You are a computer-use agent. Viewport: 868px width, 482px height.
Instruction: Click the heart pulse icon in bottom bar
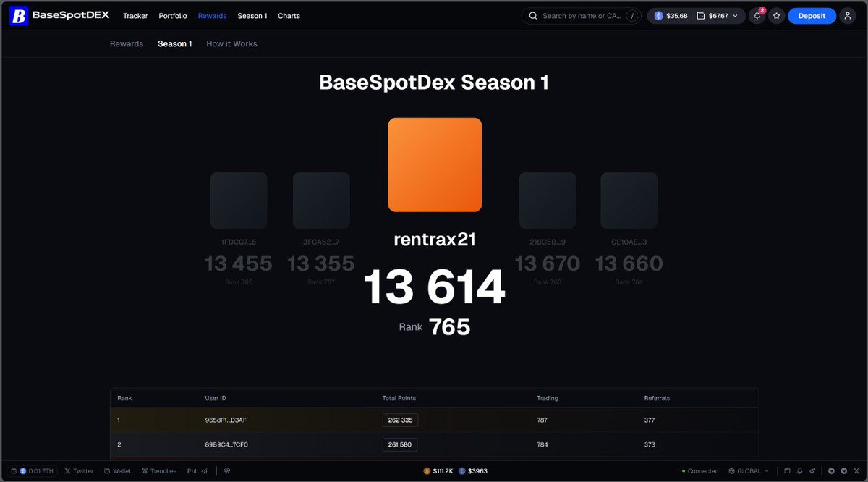(227, 471)
